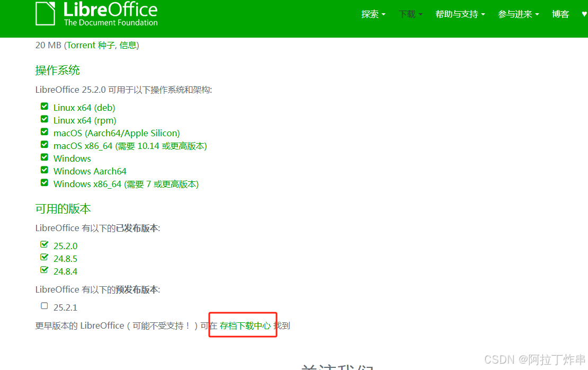Screen dimensions: 588x370
Task: Click checkmark beside Windows x86_64
Action: (x=44, y=183)
